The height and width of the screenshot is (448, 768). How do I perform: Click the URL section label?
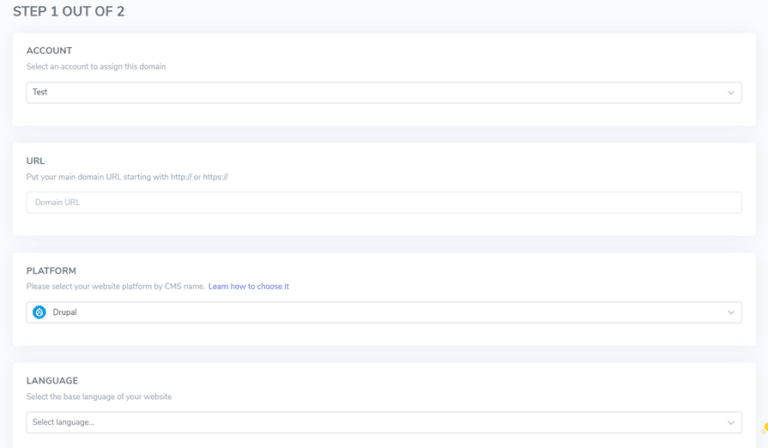[x=35, y=160]
